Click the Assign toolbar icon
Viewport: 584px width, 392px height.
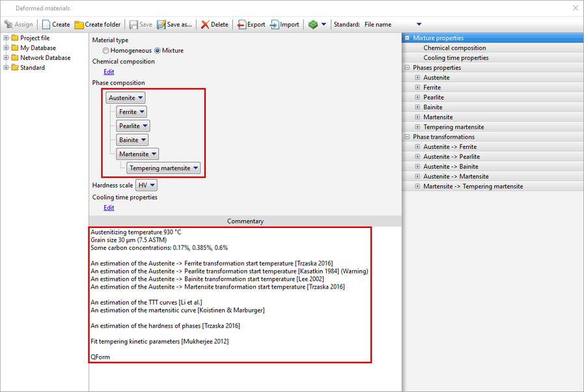[8, 25]
